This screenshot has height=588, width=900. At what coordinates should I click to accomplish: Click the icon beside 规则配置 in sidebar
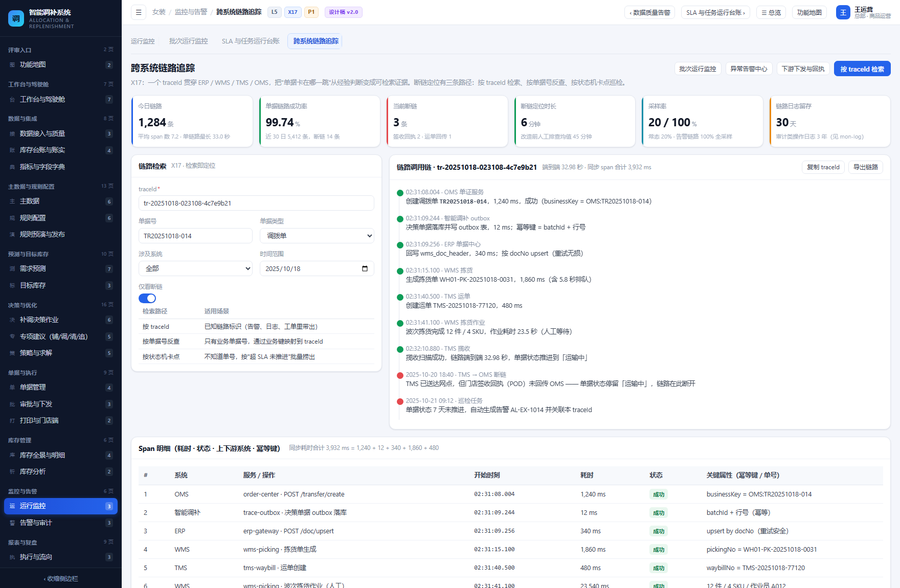(12, 218)
